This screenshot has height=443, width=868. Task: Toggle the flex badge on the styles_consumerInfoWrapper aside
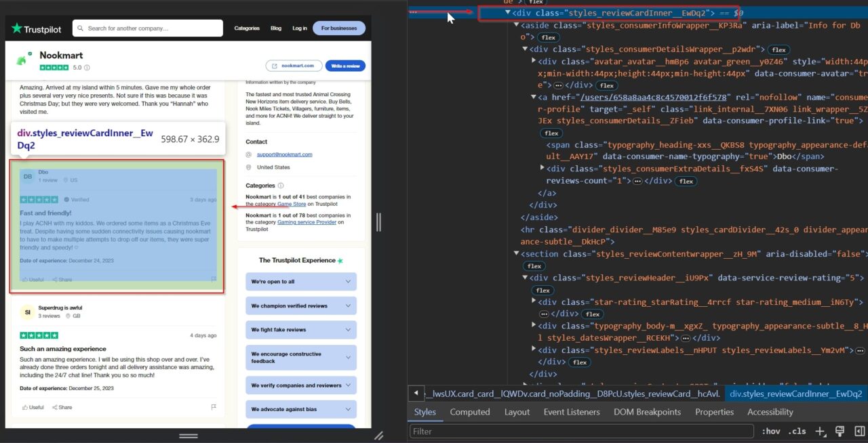pos(549,37)
